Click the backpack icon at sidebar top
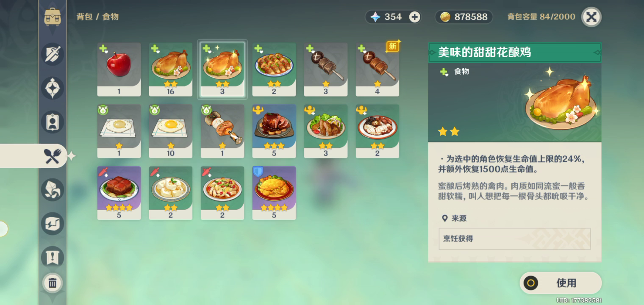This screenshot has width=644, height=305. [53, 17]
